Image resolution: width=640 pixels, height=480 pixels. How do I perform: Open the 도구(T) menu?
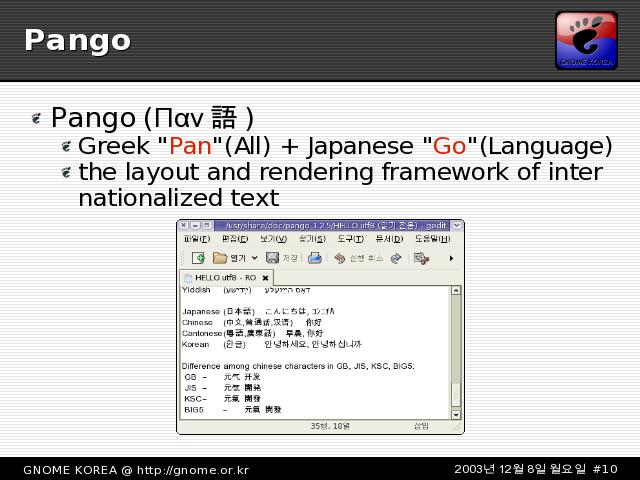pos(350,240)
